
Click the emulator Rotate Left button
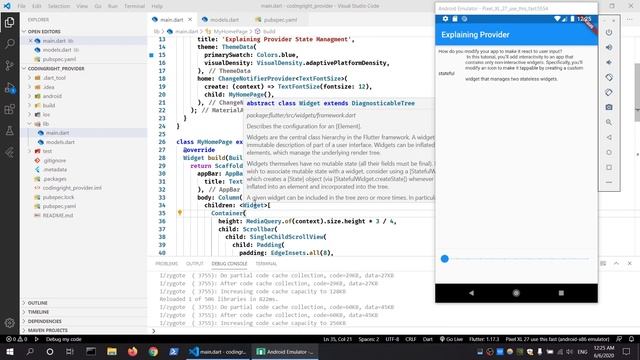pos(609,77)
